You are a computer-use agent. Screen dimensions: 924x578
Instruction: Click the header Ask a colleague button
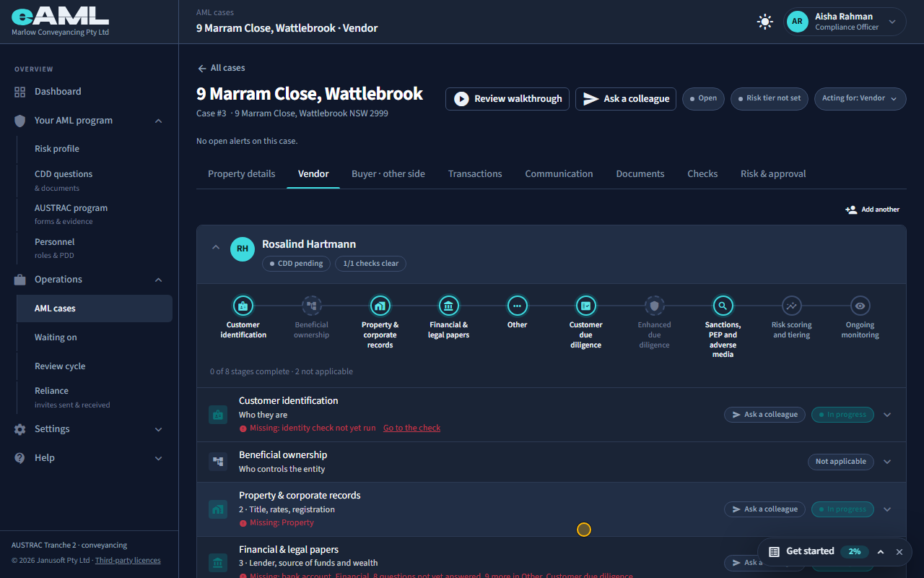pos(626,99)
